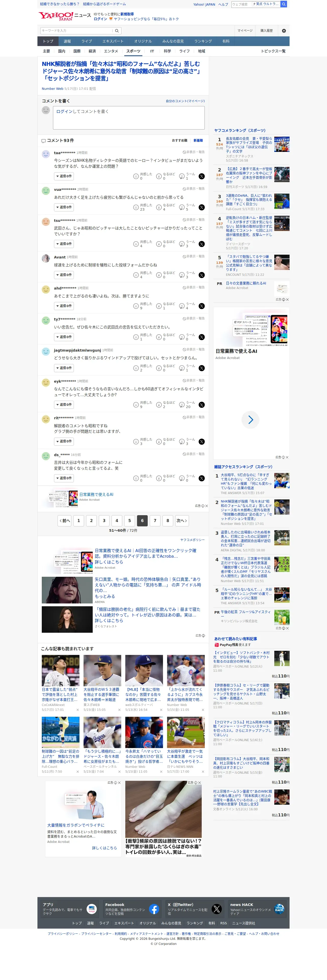Click うーん icon on taa******** comment
327x980 pixels.
point(182,176)
